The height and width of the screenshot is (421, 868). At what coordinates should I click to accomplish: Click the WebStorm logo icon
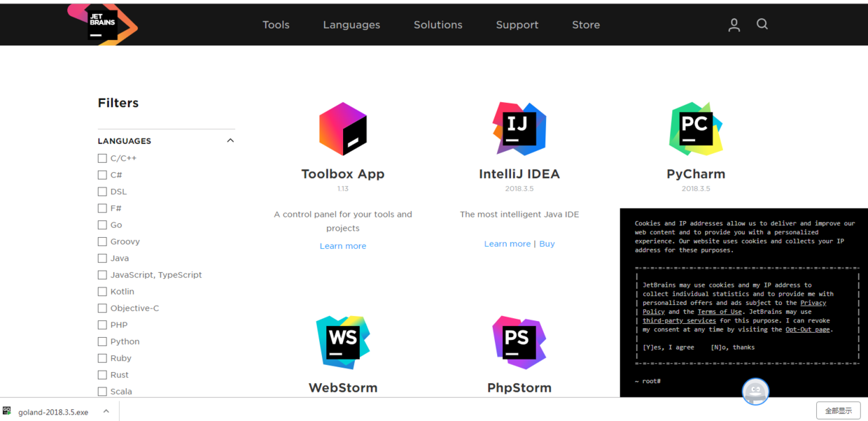(343, 342)
